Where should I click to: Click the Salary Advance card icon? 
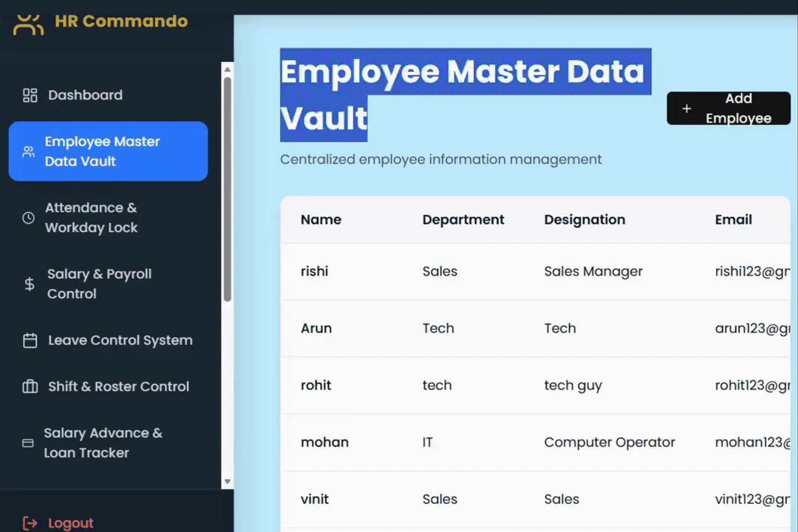pos(28,443)
